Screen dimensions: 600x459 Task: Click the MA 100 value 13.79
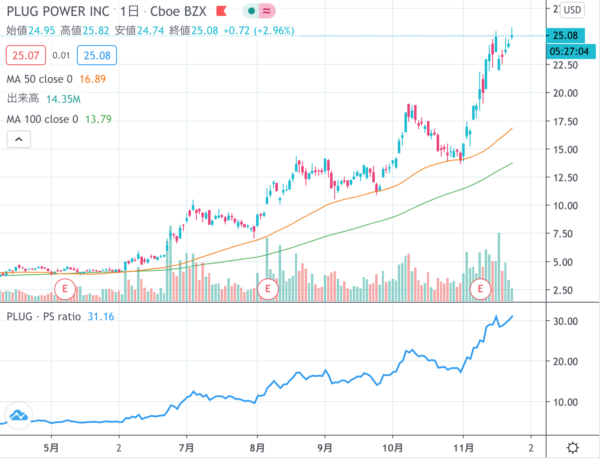pos(98,119)
